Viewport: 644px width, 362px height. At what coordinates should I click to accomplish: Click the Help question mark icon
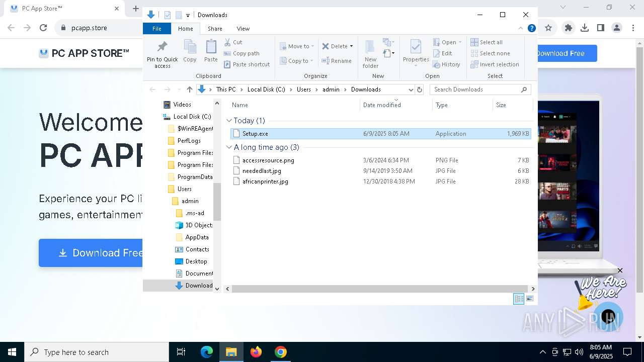[x=531, y=29]
